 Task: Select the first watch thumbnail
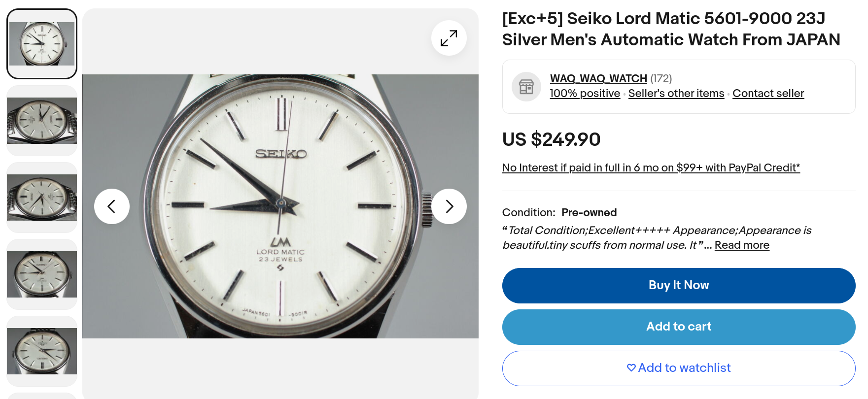pos(42,44)
